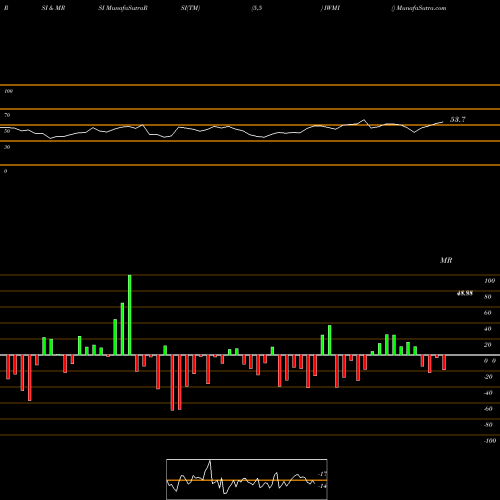This screenshot has height=500, width=500.
Task: Click the 'SI & MR' header text
Action: tap(53, 8)
